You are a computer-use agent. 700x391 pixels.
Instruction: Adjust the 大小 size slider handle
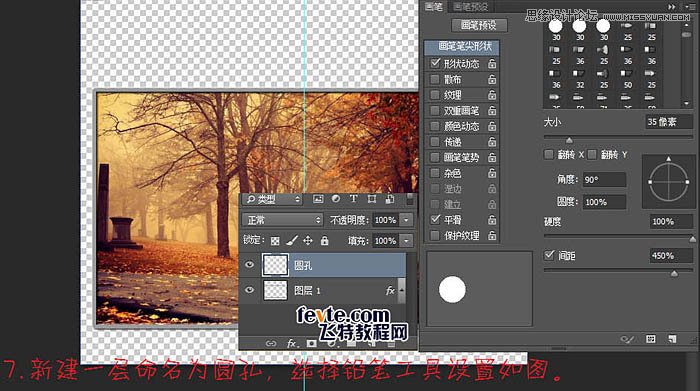[569, 140]
